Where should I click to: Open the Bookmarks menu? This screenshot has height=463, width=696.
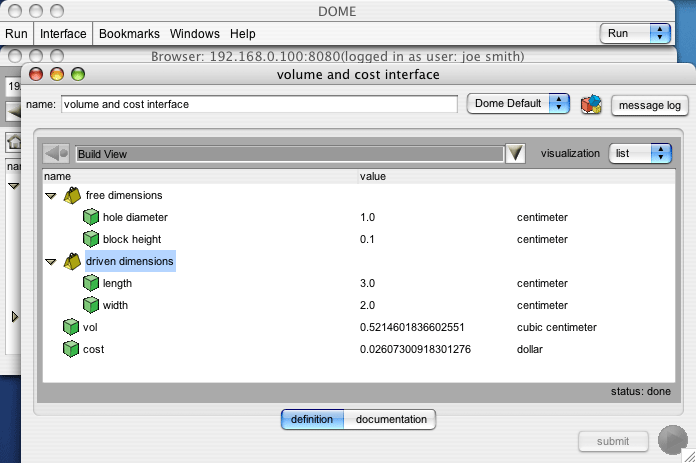coord(129,34)
